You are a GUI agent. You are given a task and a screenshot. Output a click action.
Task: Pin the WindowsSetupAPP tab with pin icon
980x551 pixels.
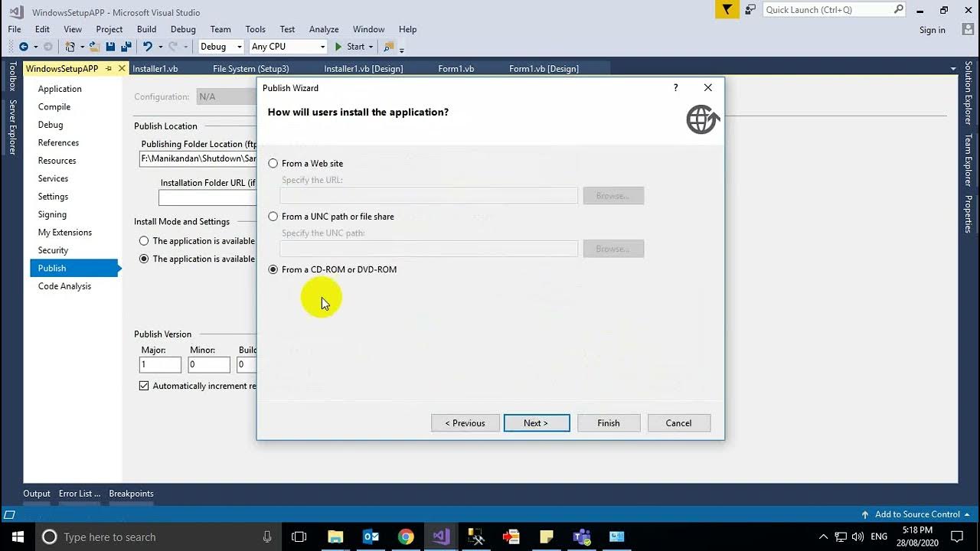click(109, 69)
